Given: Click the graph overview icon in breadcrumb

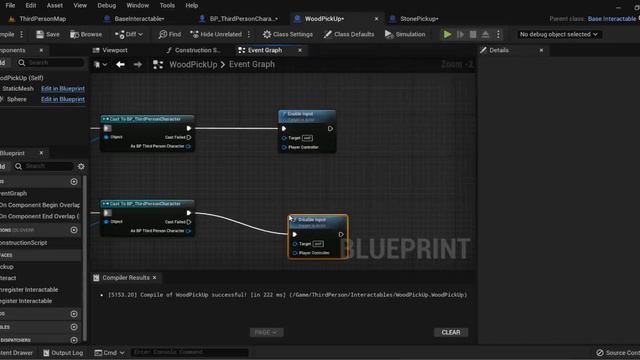Looking at the screenshot, I should coord(158,64).
